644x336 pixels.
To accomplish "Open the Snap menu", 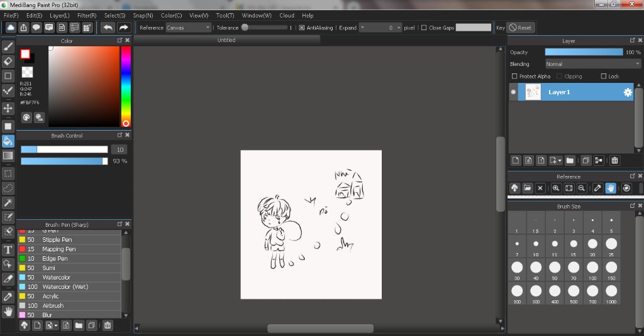I will coord(143,16).
